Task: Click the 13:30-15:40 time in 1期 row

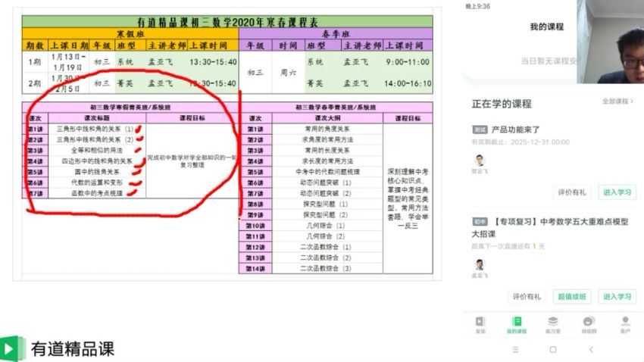Action: (x=213, y=62)
